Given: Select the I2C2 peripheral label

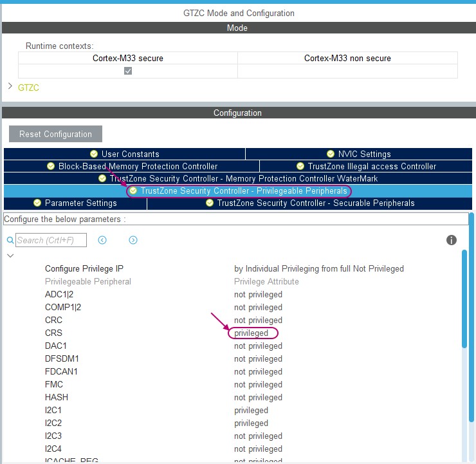Looking at the screenshot, I should click(53, 423).
